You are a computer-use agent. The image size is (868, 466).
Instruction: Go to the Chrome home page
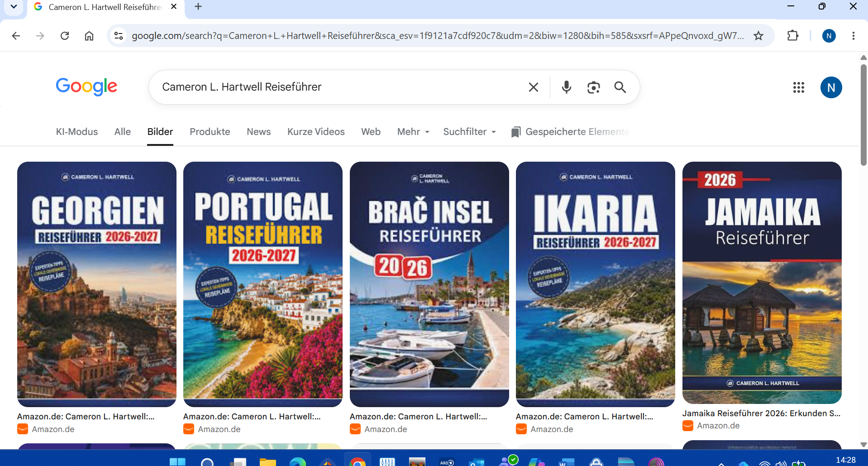tap(89, 36)
